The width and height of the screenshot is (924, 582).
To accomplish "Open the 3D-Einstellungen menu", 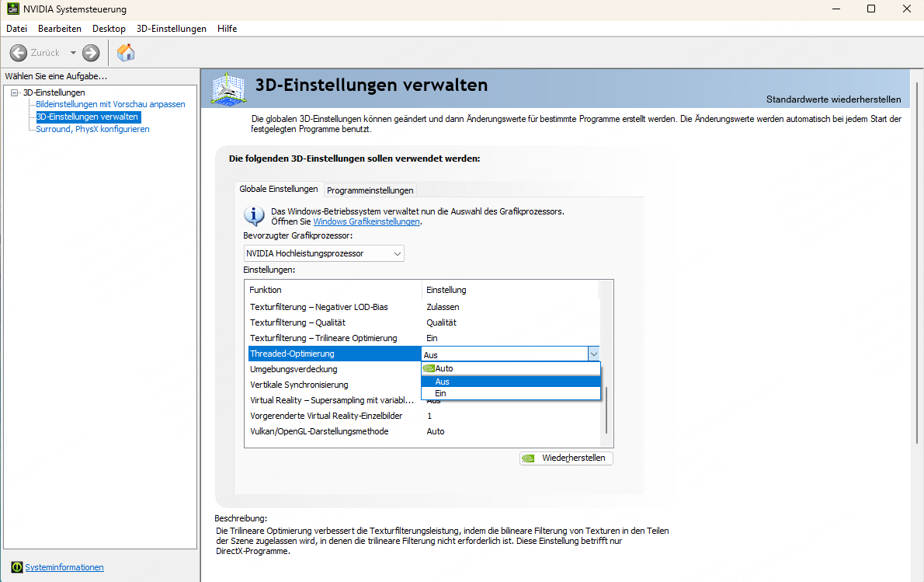I will (172, 28).
